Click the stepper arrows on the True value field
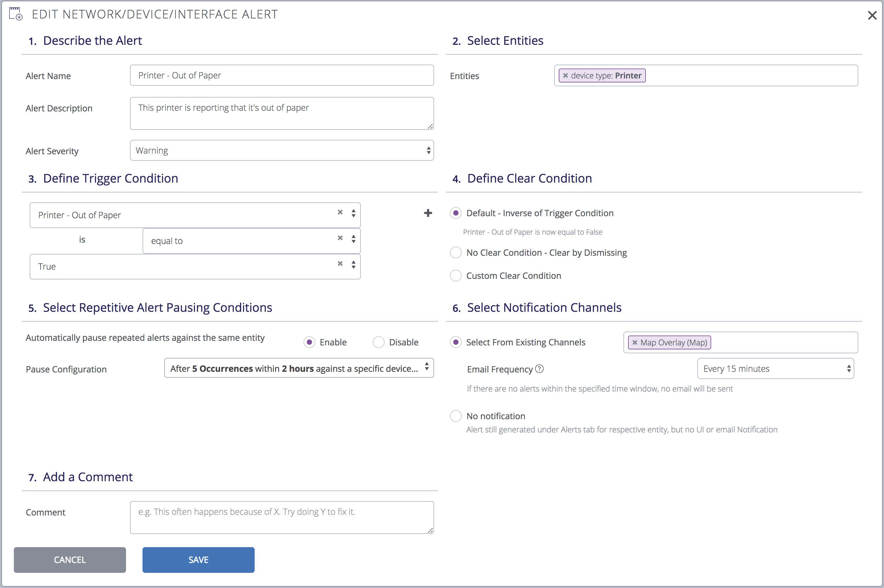Screen dimensions: 884x588 tap(353, 265)
